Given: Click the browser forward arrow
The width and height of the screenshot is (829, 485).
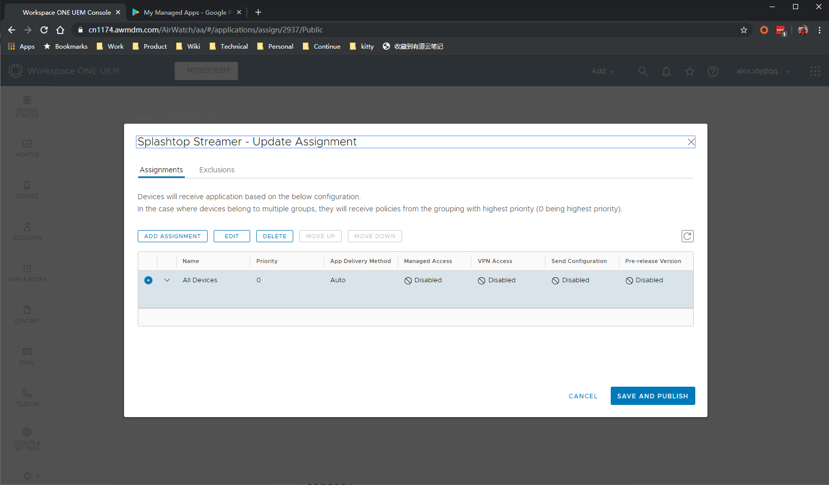Looking at the screenshot, I should tap(27, 30).
